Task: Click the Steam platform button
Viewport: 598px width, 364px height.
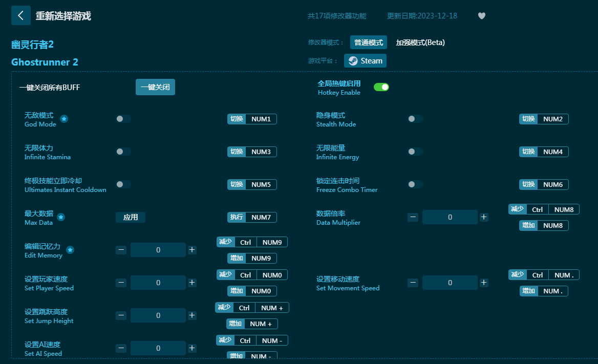Action: click(366, 60)
